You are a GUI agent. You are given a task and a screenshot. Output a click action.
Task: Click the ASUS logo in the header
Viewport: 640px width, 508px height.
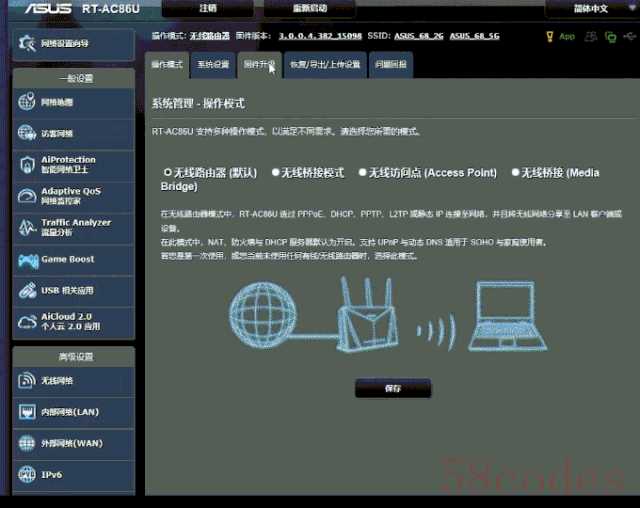(48, 8)
